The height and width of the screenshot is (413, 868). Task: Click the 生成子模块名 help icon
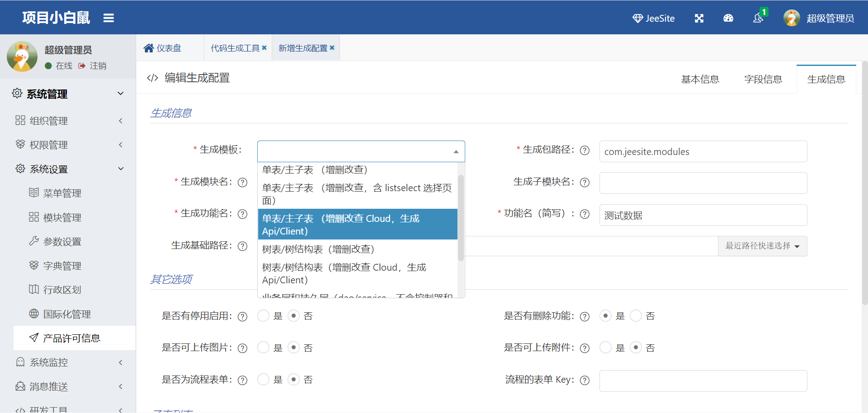pyautogui.click(x=585, y=182)
